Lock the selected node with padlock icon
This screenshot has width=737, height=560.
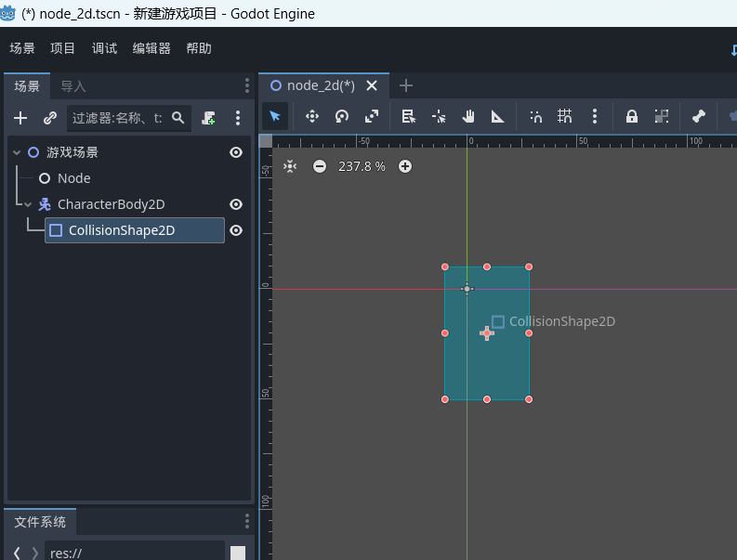pyautogui.click(x=632, y=116)
